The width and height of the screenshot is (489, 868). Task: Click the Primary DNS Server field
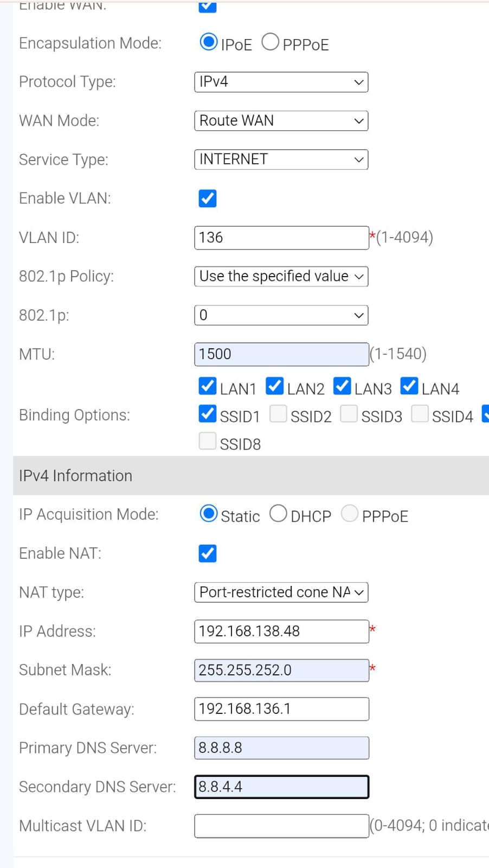[281, 748]
